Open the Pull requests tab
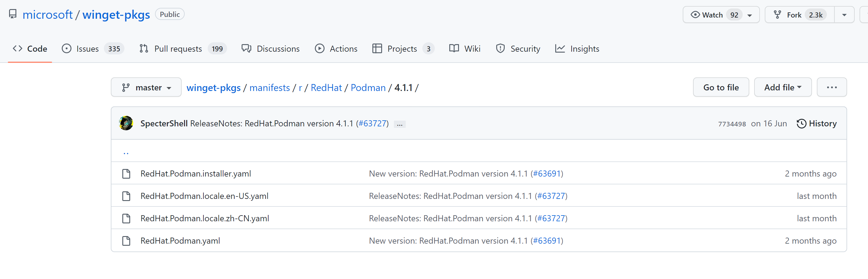This screenshot has width=868, height=279. point(183,49)
